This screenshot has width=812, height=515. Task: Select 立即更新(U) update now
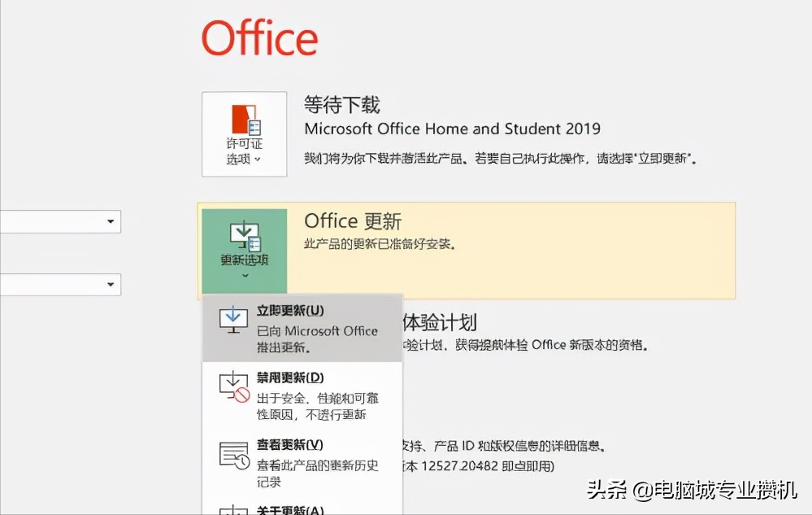point(302,328)
